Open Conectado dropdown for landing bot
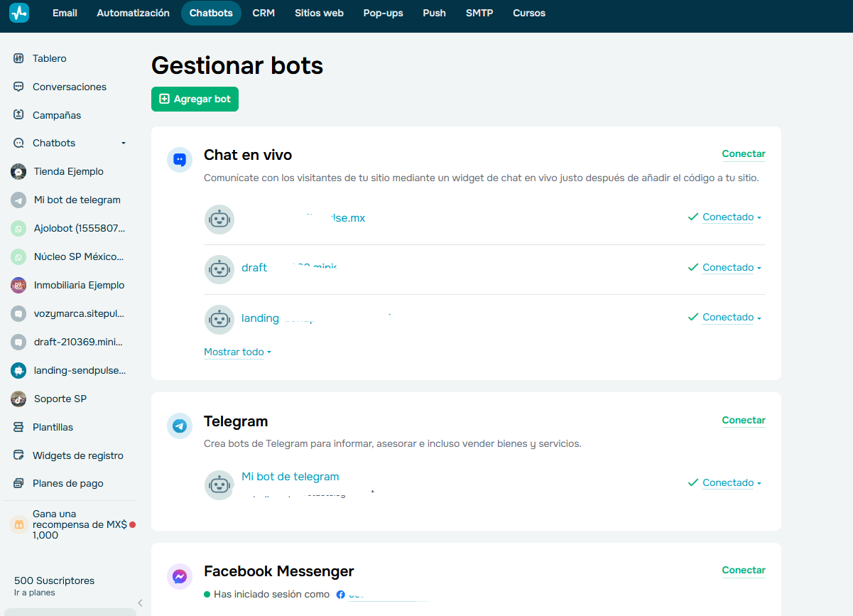This screenshot has height=616, width=853. (732, 318)
